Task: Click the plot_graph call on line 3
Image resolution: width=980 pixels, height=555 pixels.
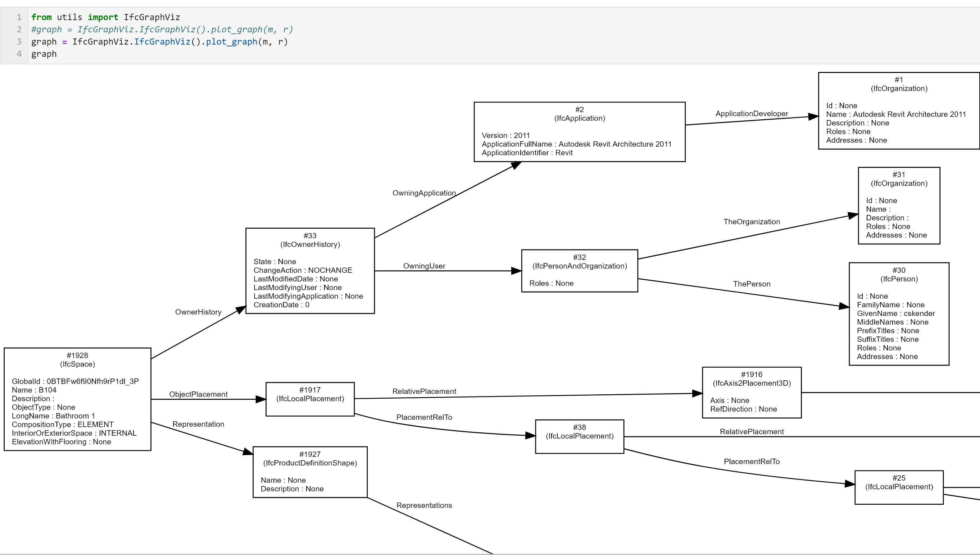Action: pos(231,42)
